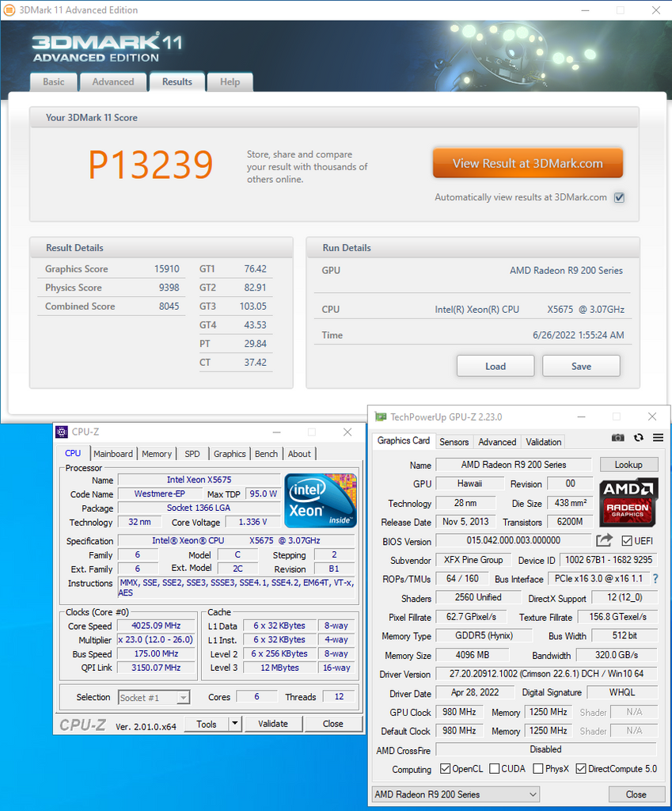Click the P13239 score text
This screenshot has width=672, height=811.
pyautogui.click(x=150, y=165)
